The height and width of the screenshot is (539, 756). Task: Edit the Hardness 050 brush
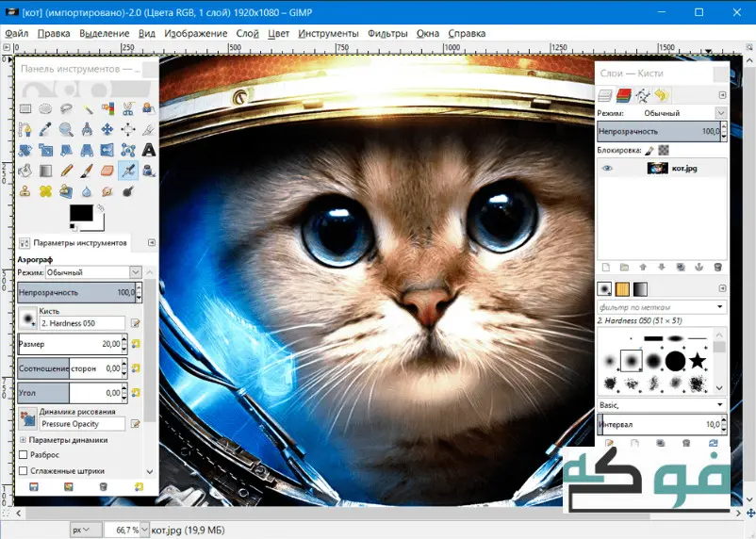(x=136, y=323)
